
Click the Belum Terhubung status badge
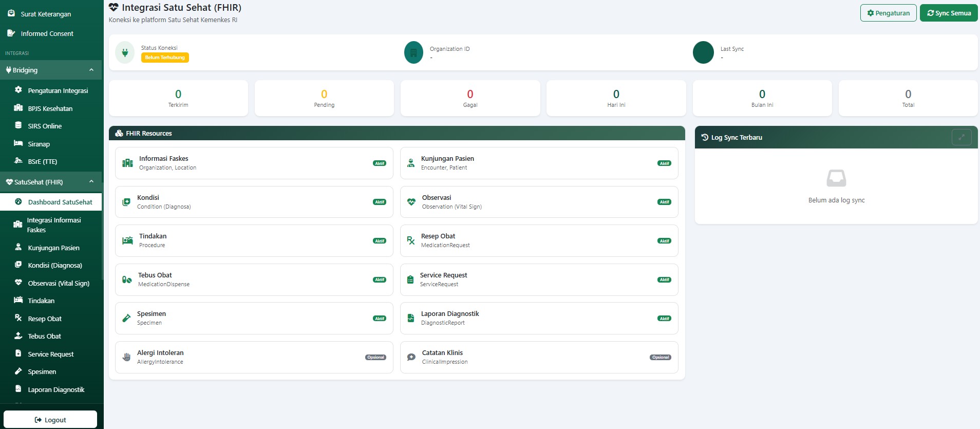165,58
